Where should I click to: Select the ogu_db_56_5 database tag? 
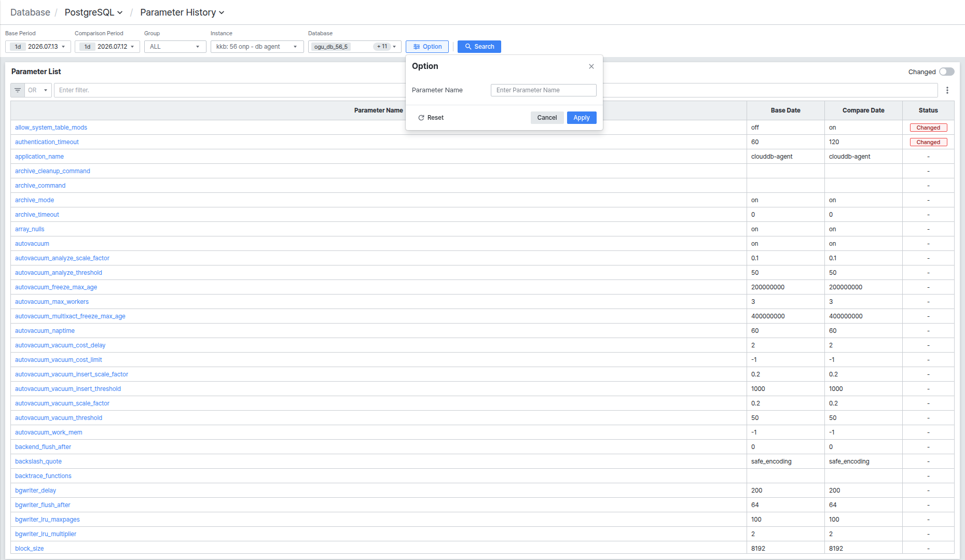point(331,47)
